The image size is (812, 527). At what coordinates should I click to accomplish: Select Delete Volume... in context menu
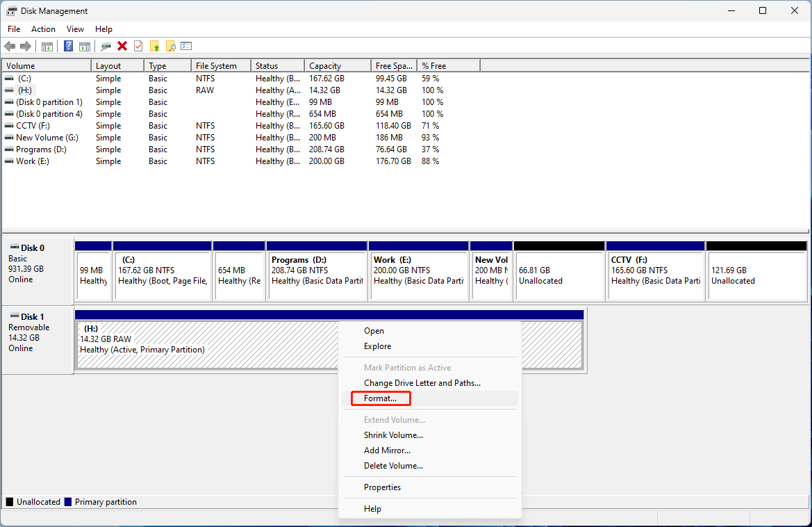pos(430,466)
